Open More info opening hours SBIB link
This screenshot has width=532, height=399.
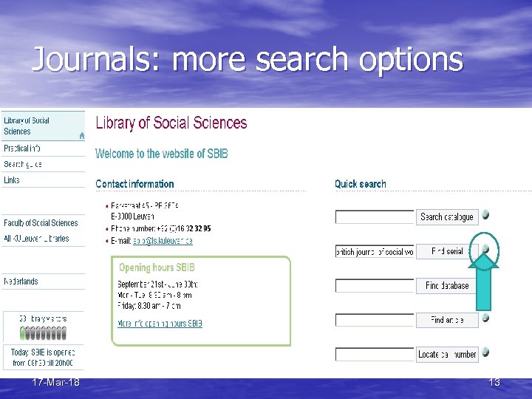pyautogui.click(x=160, y=324)
